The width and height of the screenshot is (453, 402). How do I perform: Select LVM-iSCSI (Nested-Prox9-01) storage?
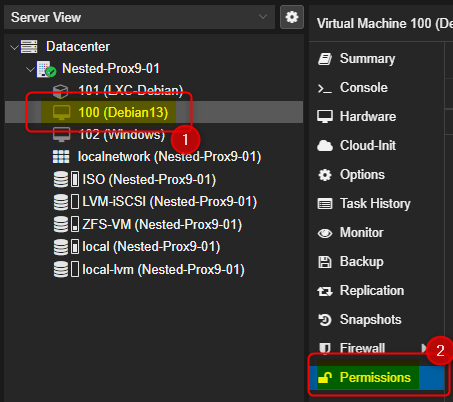[170, 202]
